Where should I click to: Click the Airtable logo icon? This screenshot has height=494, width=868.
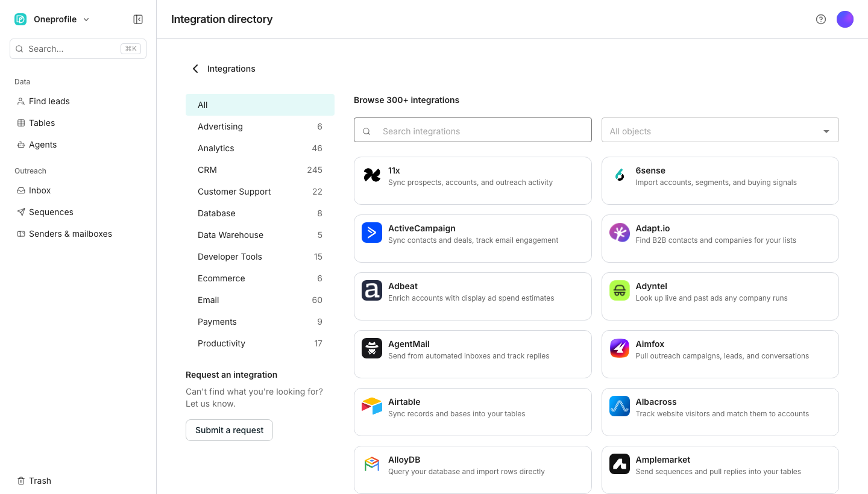(372, 406)
